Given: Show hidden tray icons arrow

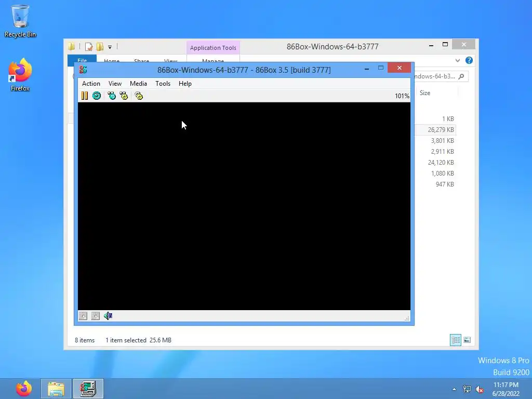Looking at the screenshot, I should coord(454,389).
